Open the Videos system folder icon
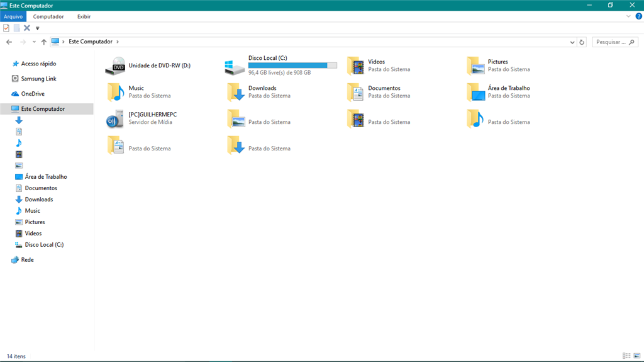644x362 pixels. click(356, 66)
